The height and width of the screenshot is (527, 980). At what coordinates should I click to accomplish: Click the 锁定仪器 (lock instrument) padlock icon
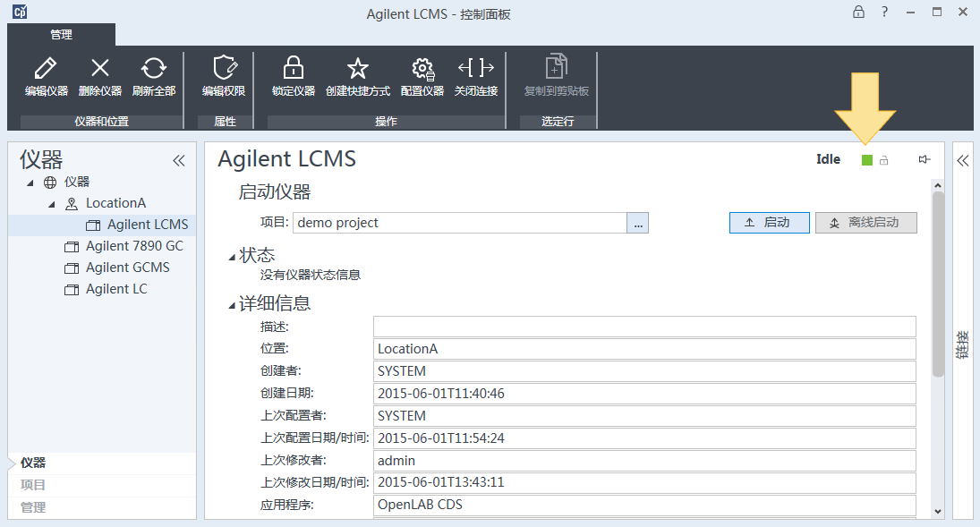(x=294, y=67)
